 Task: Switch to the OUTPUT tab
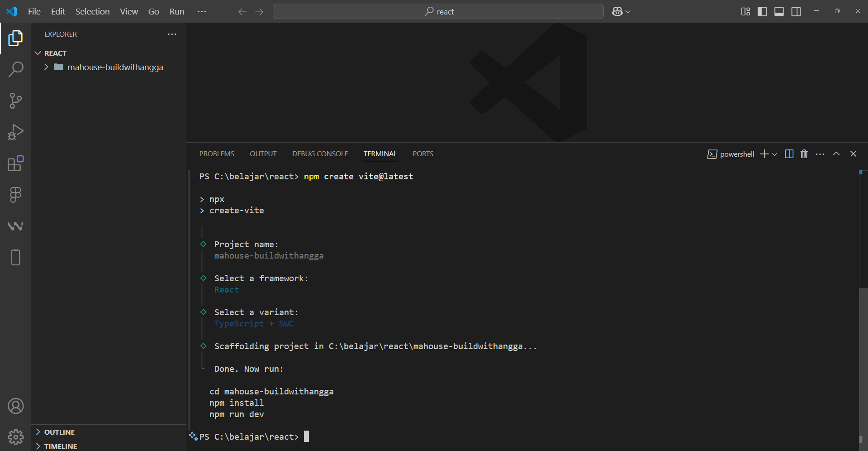coord(263,154)
